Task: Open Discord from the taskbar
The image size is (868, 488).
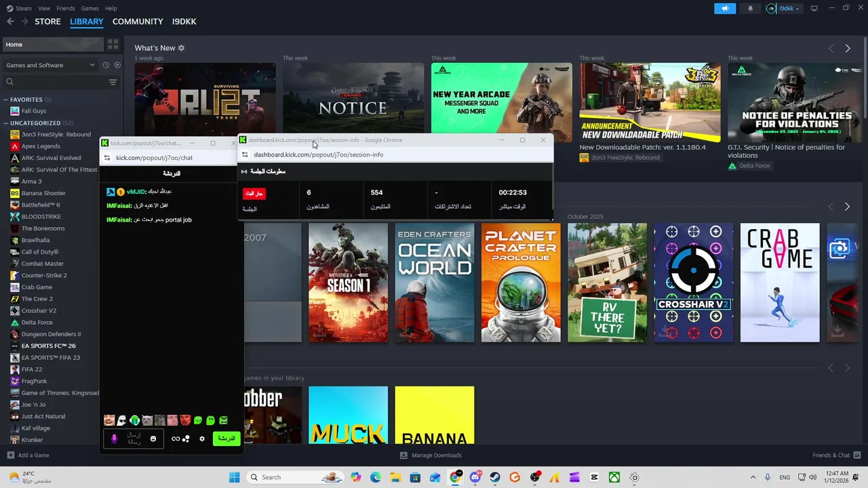Action: [475, 477]
